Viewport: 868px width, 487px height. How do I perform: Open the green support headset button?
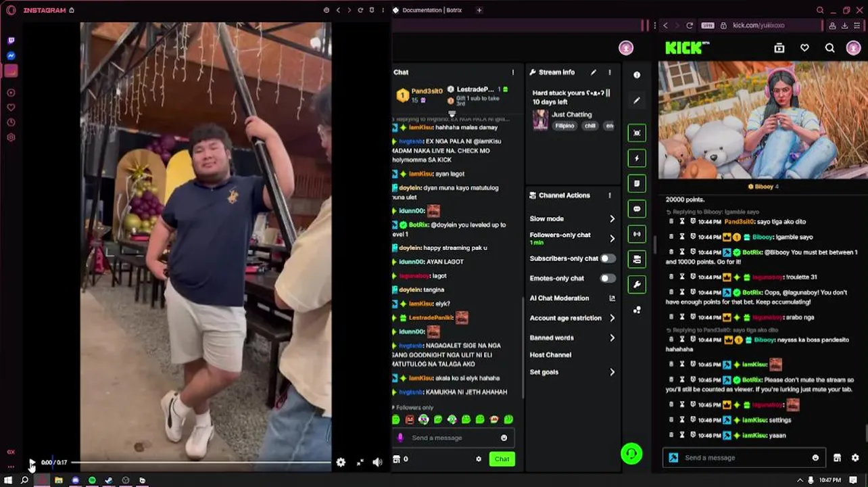(x=631, y=454)
